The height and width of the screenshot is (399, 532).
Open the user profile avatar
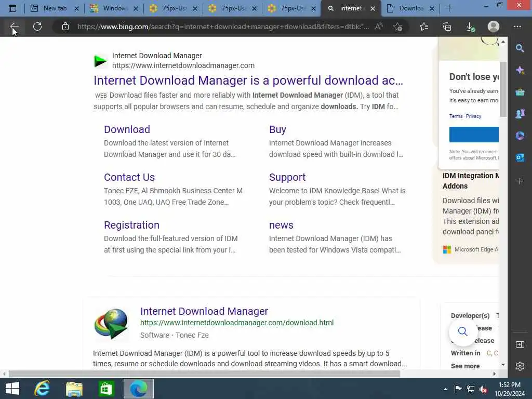494,26
